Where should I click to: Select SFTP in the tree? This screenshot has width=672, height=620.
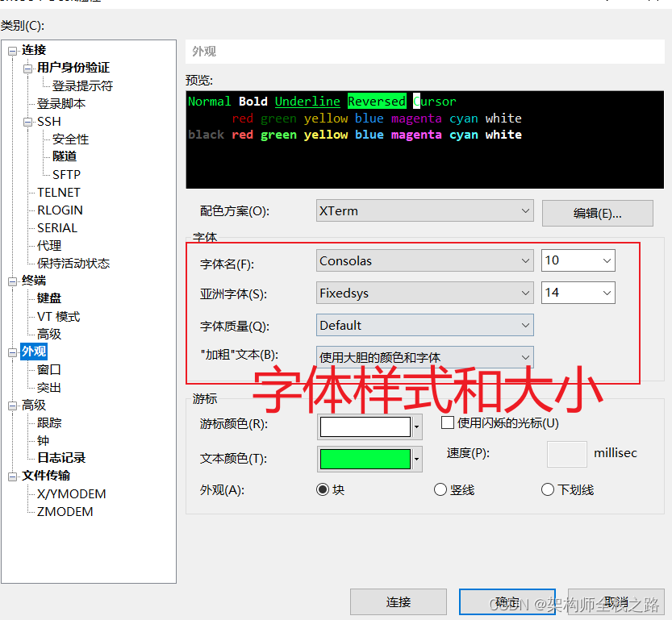[x=66, y=175]
